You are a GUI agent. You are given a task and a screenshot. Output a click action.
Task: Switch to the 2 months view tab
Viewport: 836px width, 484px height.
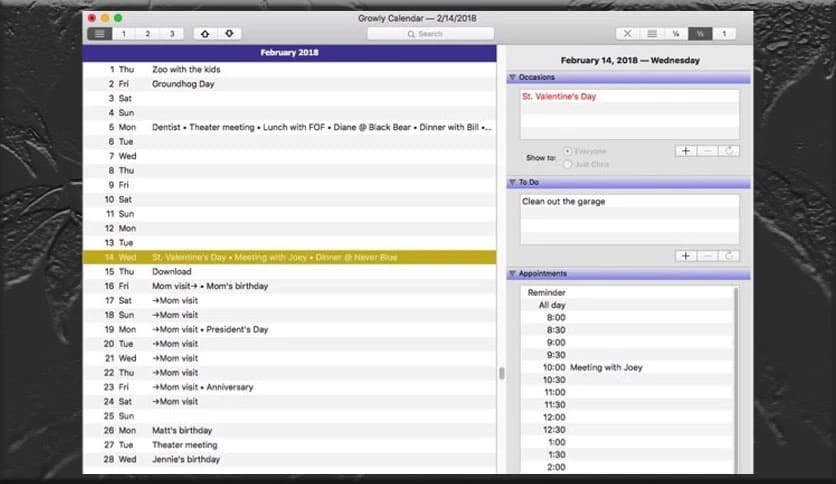coord(147,34)
